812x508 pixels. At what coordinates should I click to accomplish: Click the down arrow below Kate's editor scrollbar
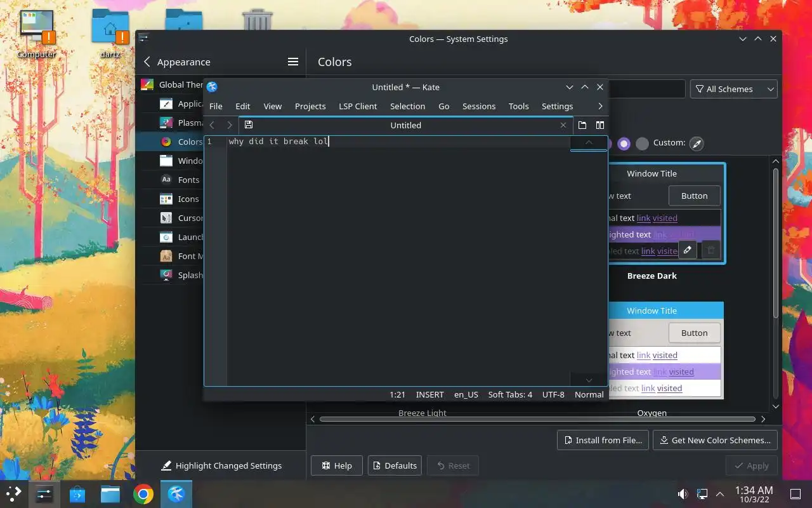pyautogui.click(x=589, y=380)
